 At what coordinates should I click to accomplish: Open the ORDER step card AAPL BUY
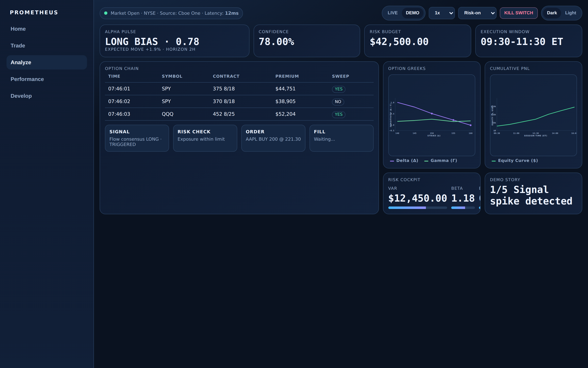[x=273, y=138]
